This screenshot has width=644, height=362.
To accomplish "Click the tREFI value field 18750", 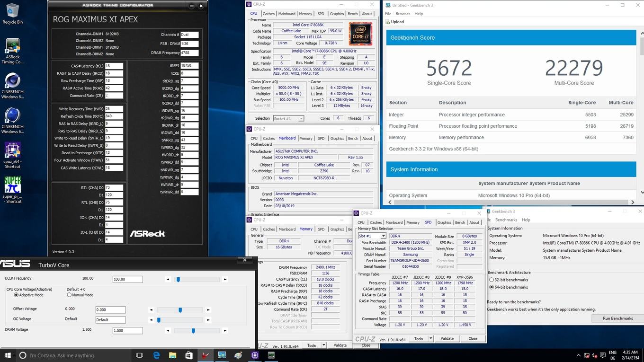I will [x=189, y=66].
